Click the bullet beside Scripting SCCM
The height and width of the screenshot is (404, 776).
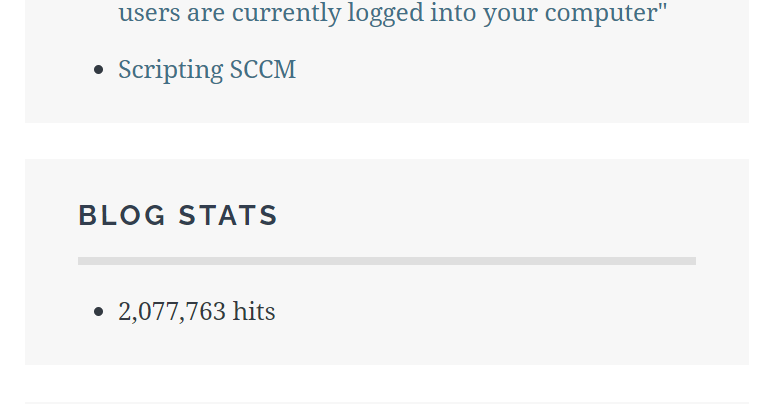[98, 71]
